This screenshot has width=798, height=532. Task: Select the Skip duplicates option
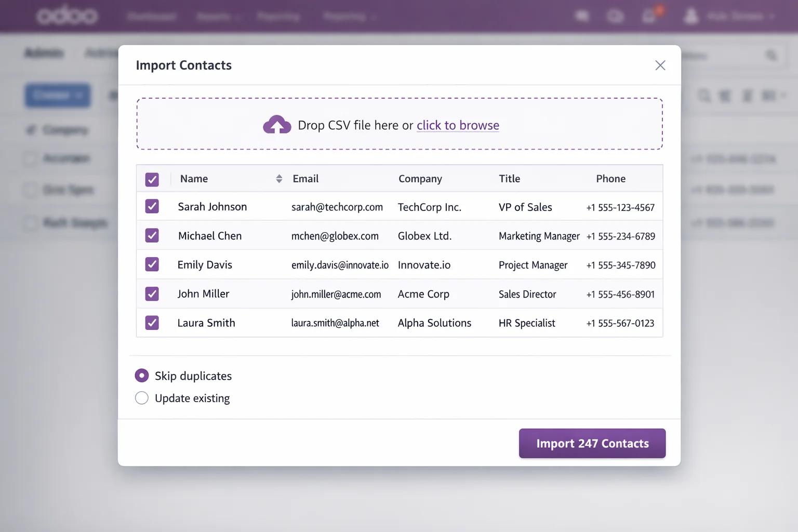coord(142,376)
